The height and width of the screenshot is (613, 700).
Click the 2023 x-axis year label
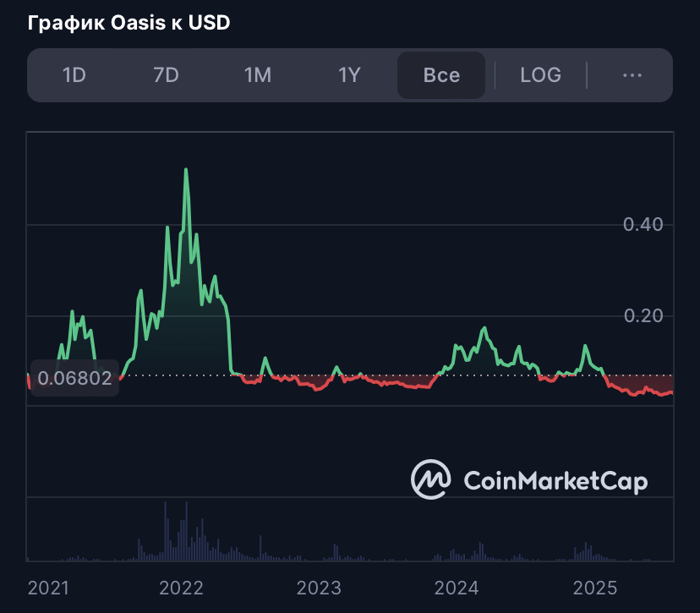click(319, 588)
